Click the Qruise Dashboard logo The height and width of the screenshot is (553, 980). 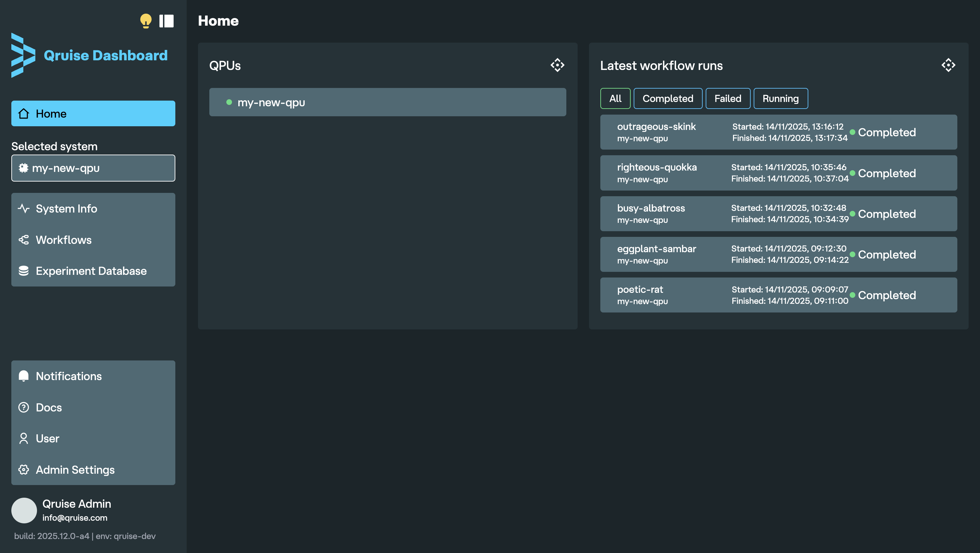coord(89,55)
